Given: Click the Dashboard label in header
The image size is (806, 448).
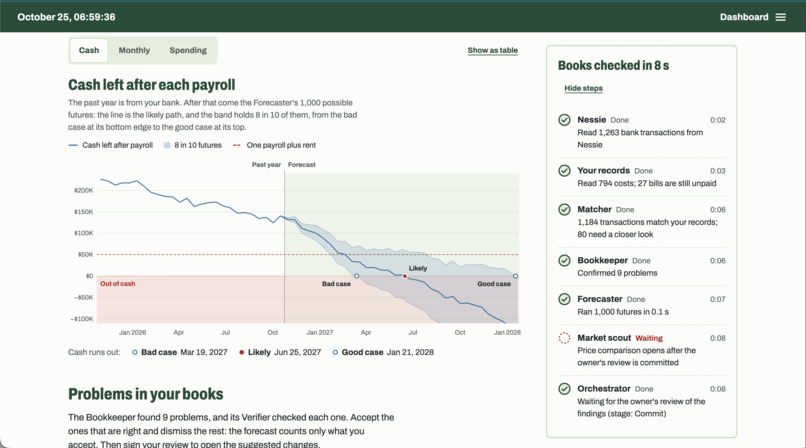Looking at the screenshot, I should (744, 17).
